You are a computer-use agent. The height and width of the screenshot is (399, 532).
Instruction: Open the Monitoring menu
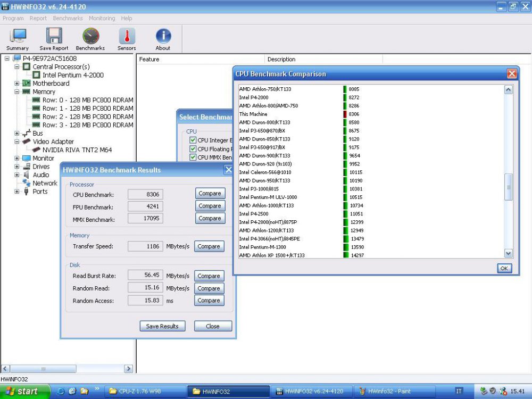click(102, 18)
